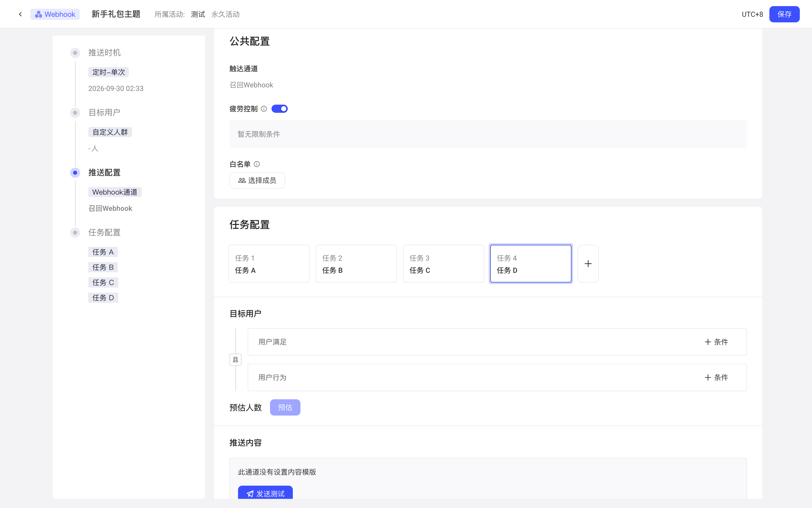
Task: Click 测试 campaign name in header
Action: point(198,14)
